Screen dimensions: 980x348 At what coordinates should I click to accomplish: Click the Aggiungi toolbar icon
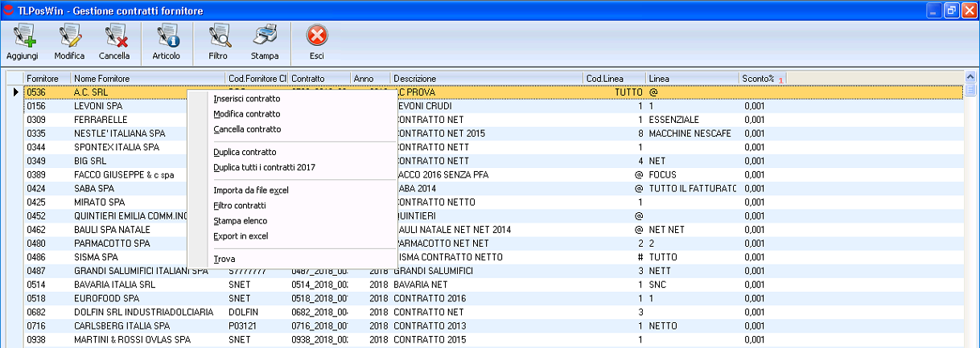click(x=22, y=37)
